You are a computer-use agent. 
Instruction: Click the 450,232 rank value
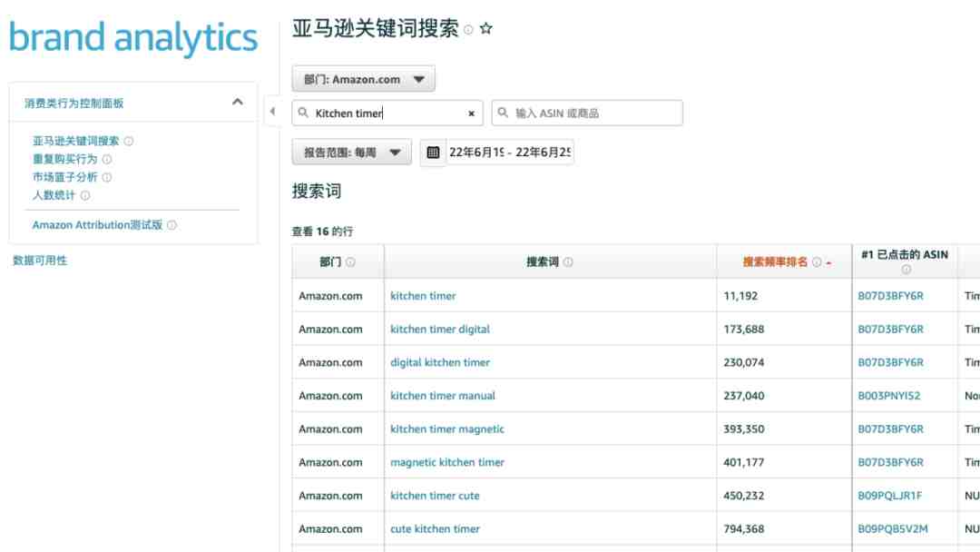(744, 496)
